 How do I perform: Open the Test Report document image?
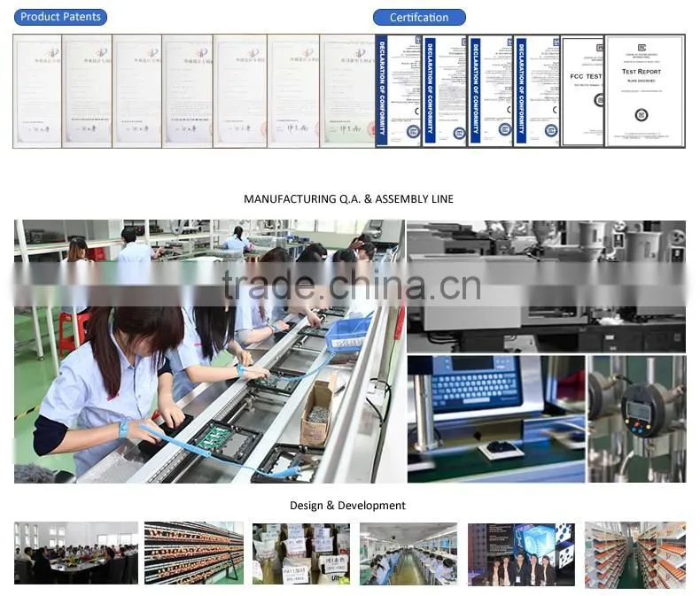pos(645,91)
